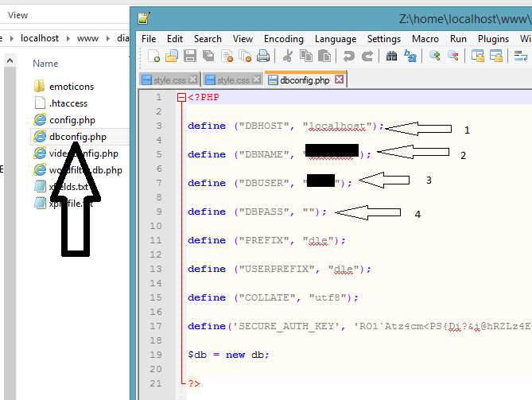Click the SECURE_AUTH_KEY define line

point(359,326)
